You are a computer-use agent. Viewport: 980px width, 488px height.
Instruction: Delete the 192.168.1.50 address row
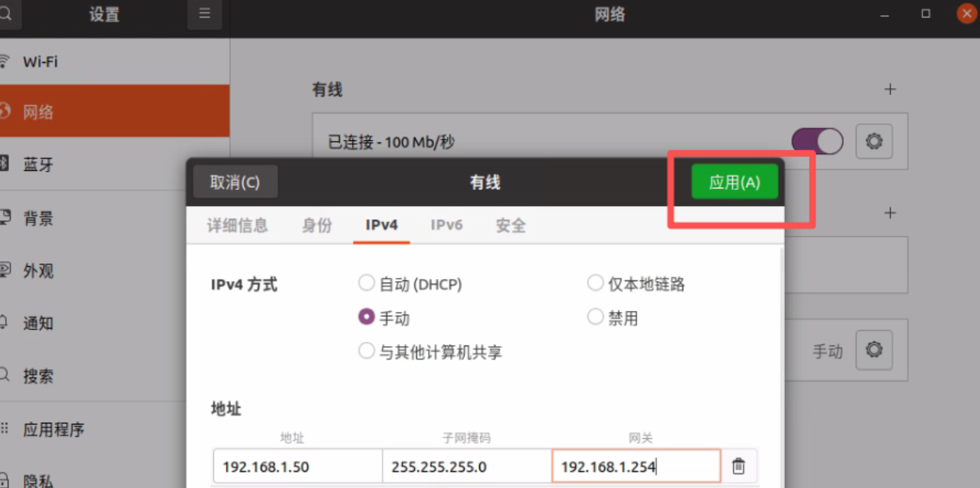point(738,466)
